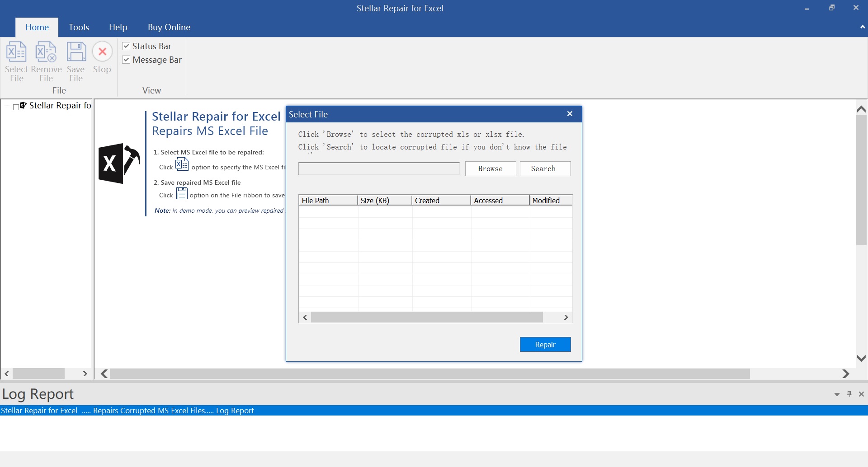Viewport: 868px width, 467px height.
Task: Click the 'Repairs MS Excel File' heading
Action: tap(210, 131)
